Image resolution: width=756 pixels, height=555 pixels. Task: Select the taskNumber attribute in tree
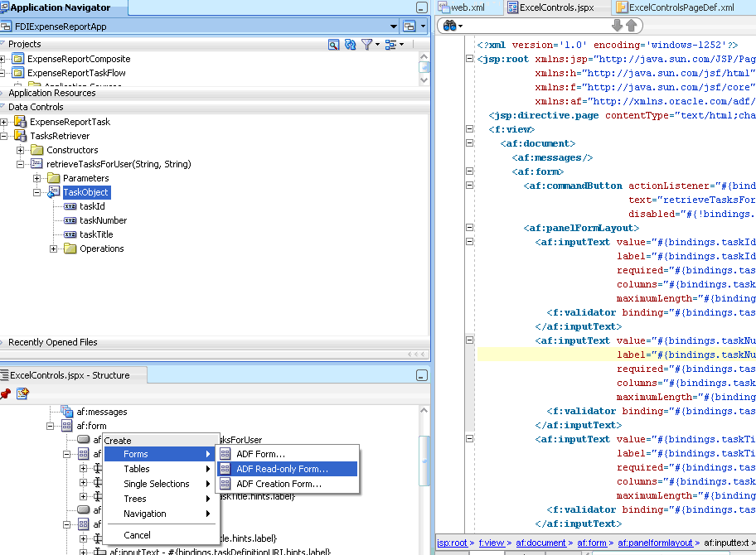click(x=103, y=220)
